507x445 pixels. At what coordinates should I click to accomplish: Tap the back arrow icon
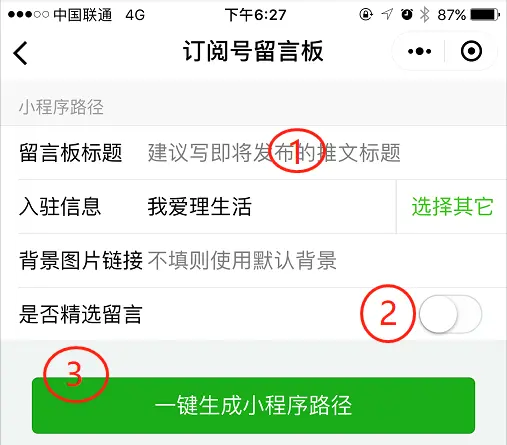click(20, 53)
